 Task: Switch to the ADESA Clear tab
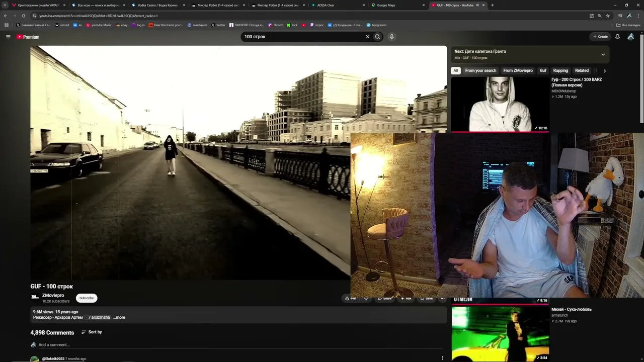tap(338, 5)
